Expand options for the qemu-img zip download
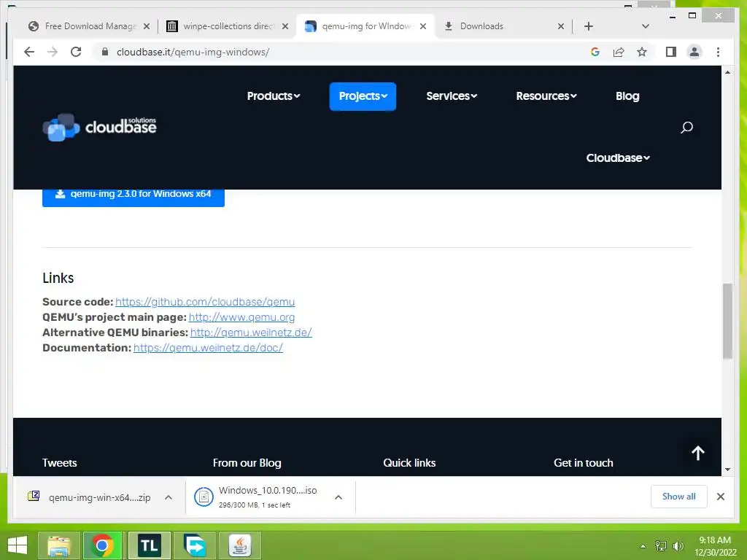747x560 pixels. click(x=169, y=497)
